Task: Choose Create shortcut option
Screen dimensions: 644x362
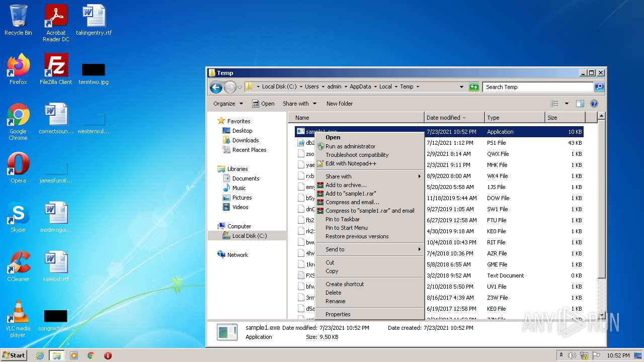Action: tap(370, 284)
